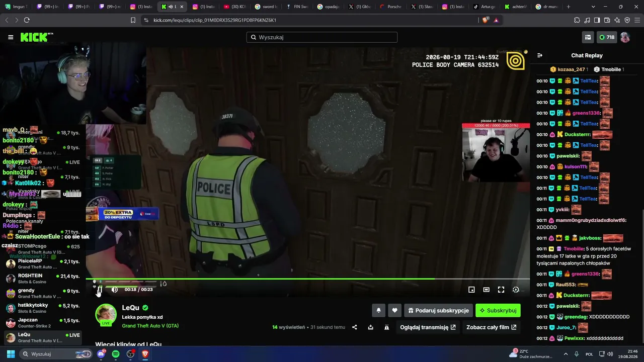644x362 pixels.
Task: Open the mini player mode
Action: 471,290
